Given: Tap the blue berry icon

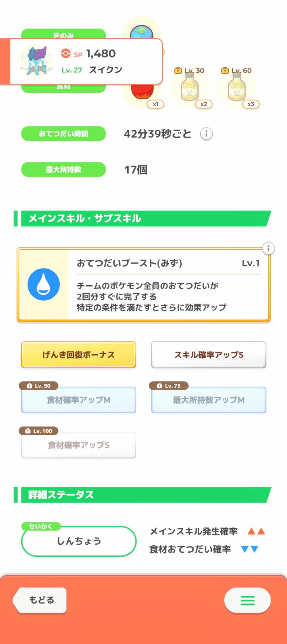Looking at the screenshot, I should pyautogui.click(x=142, y=32).
